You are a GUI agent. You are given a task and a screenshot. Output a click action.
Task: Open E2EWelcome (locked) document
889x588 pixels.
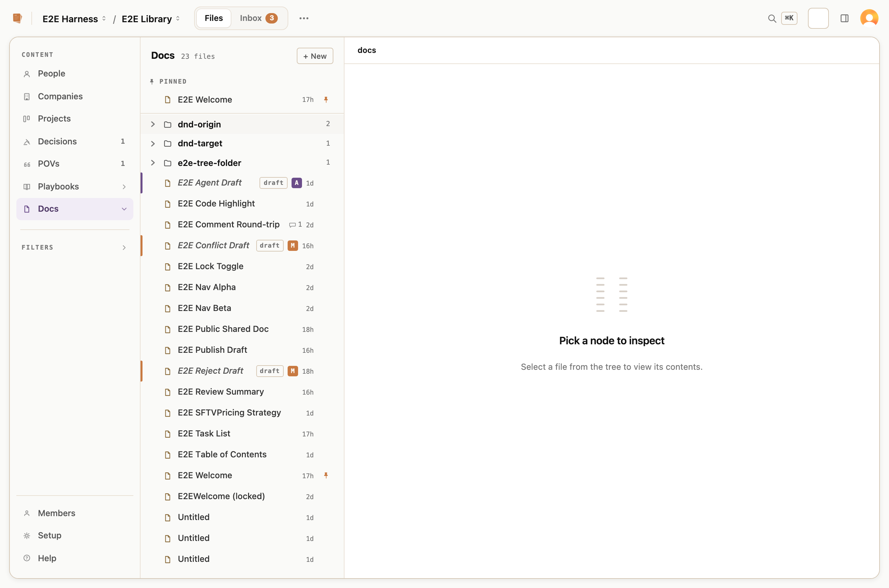tap(242, 496)
